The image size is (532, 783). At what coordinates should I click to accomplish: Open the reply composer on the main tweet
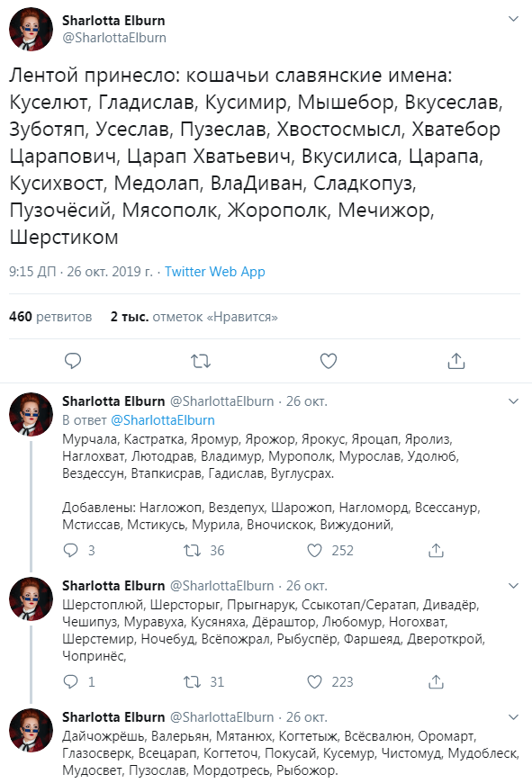pos(71,361)
